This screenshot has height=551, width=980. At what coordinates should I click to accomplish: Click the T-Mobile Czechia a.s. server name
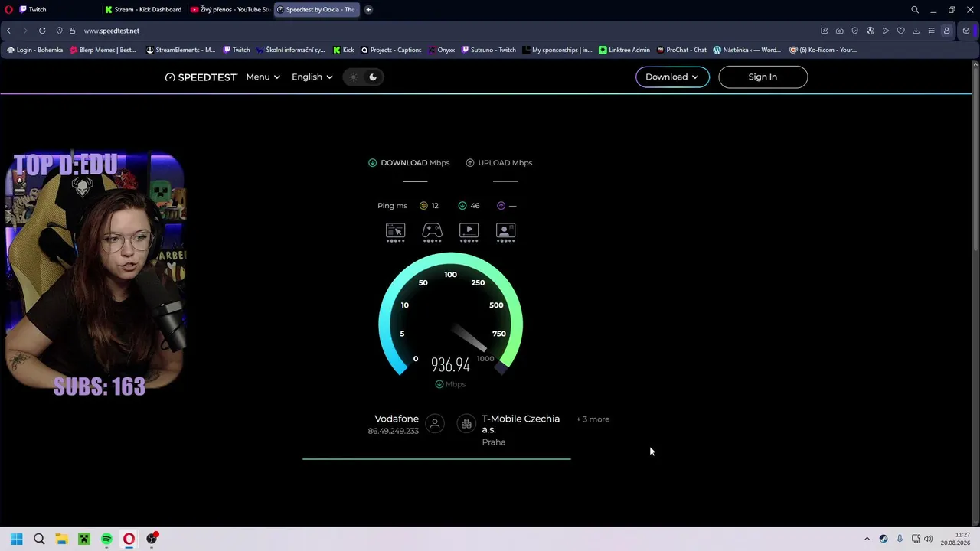coord(521,424)
